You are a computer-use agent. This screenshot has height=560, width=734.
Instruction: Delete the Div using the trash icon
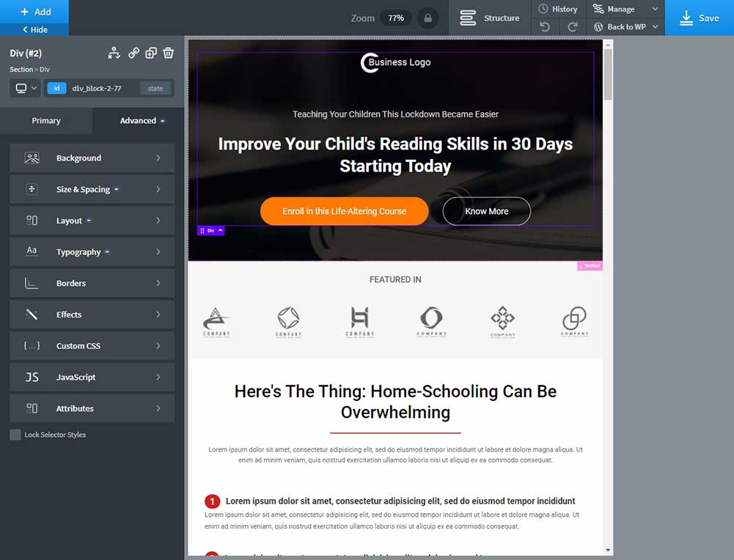(168, 53)
